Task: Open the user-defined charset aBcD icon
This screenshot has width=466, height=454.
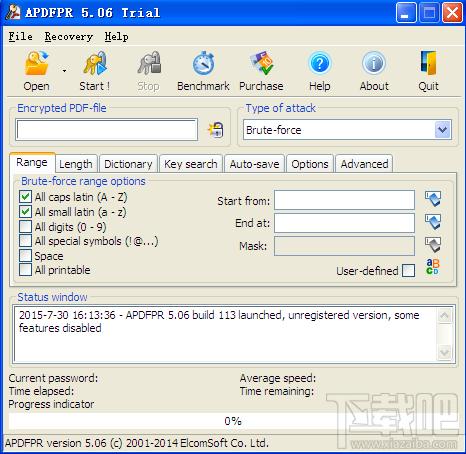Action: click(x=433, y=267)
